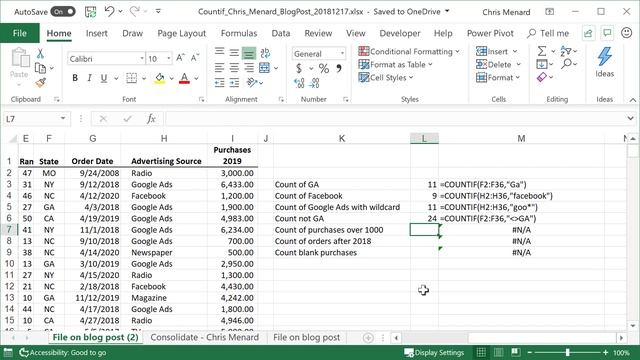Apply Comma Style icon

point(339,69)
